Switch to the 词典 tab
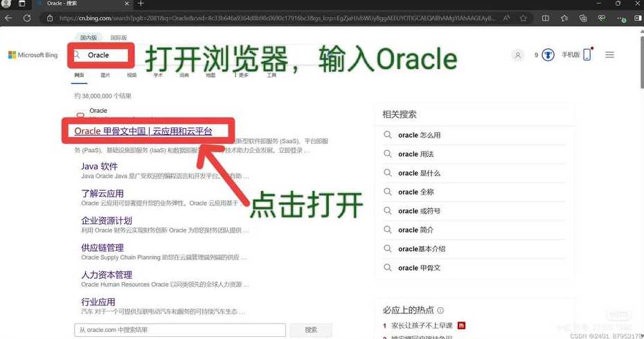 (184, 75)
